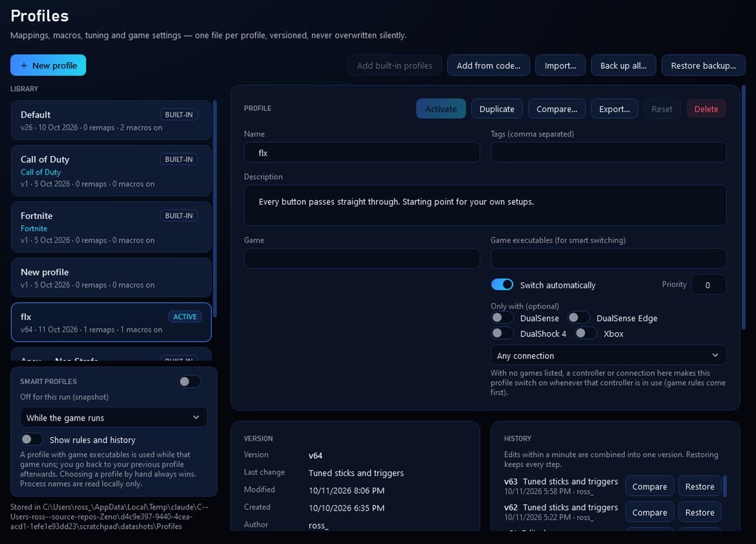Click the Import... button
This screenshot has height=544, width=756.
tap(560, 66)
